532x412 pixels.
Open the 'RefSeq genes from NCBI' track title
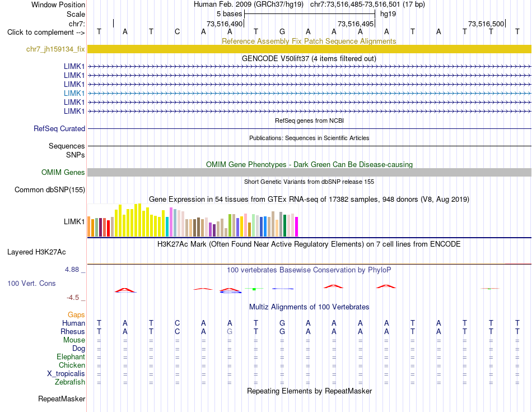309,121
